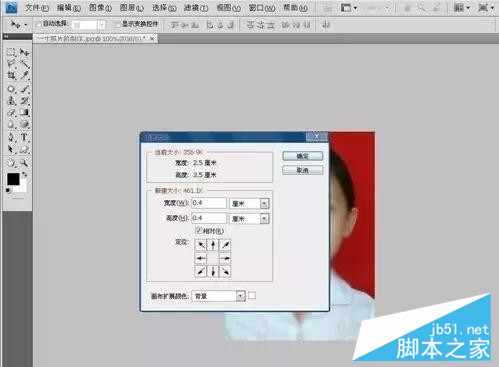Anchor canvas to middle-left arrow
This screenshot has height=367, width=499.
pos(201,258)
